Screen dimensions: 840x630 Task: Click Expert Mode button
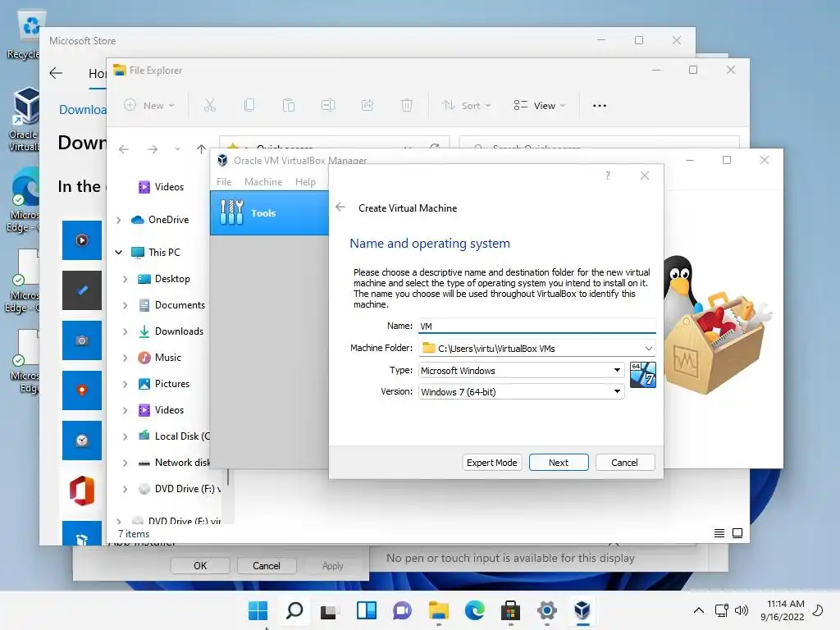492,463
